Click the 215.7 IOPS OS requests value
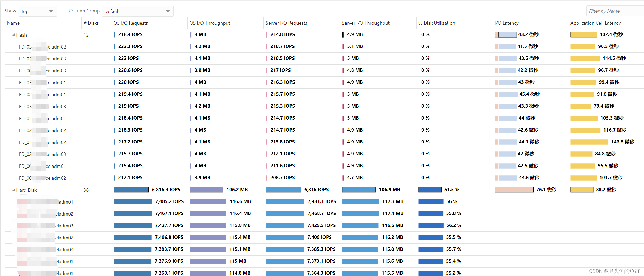Screen dimensions: 644x276 coord(131,154)
